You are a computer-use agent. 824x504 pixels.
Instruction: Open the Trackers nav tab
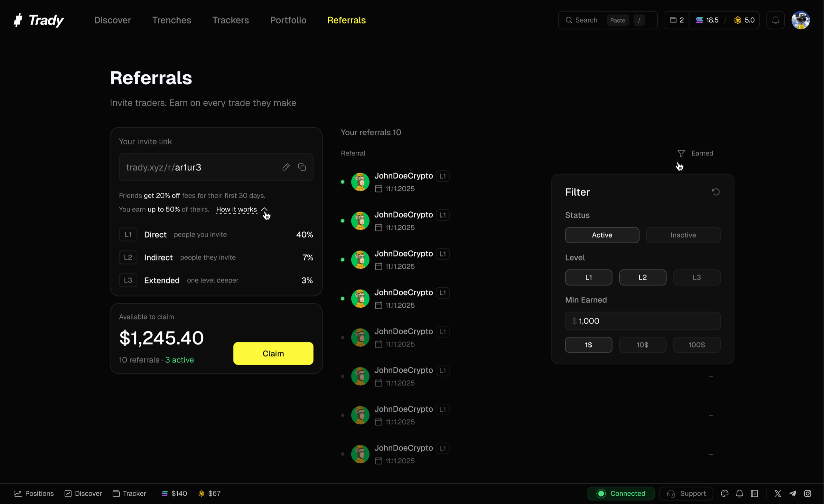pos(230,20)
